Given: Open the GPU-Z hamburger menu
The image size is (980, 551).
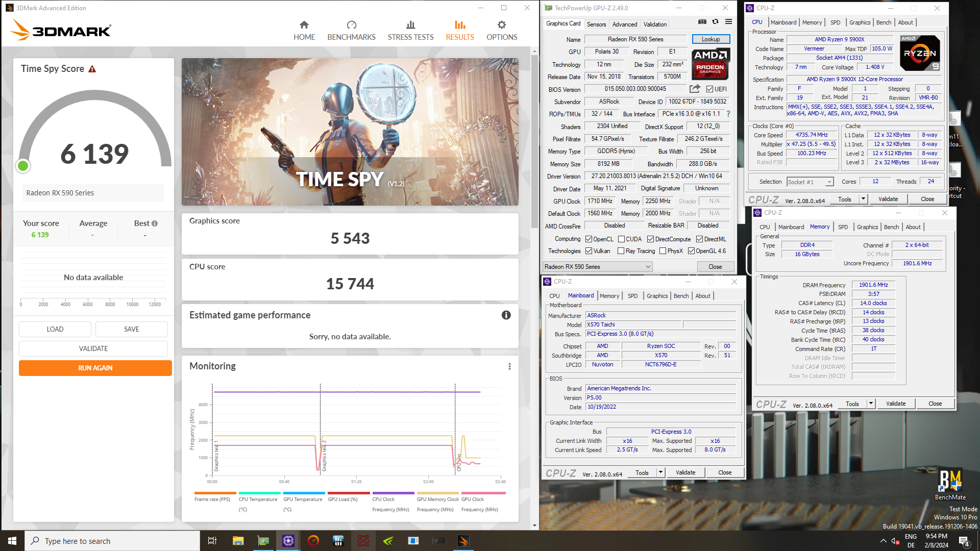Looking at the screenshot, I should pyautogui.click(x=728, y=22).
